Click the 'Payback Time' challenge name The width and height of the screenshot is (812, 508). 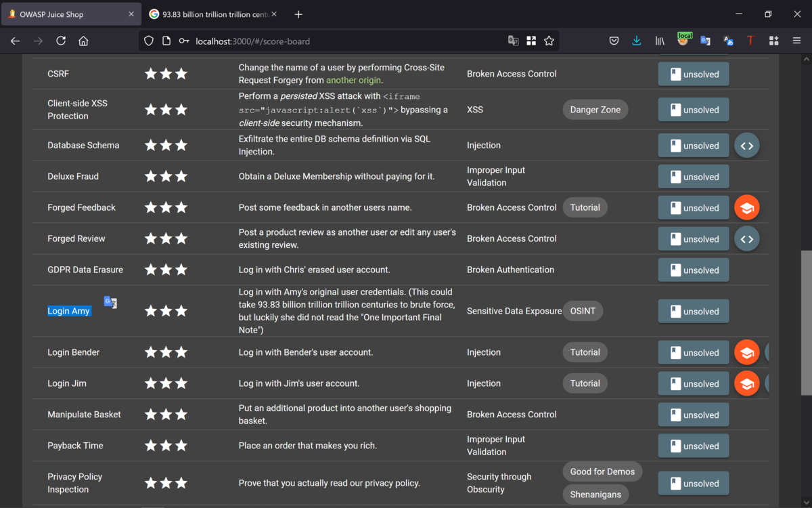(75, 446)
